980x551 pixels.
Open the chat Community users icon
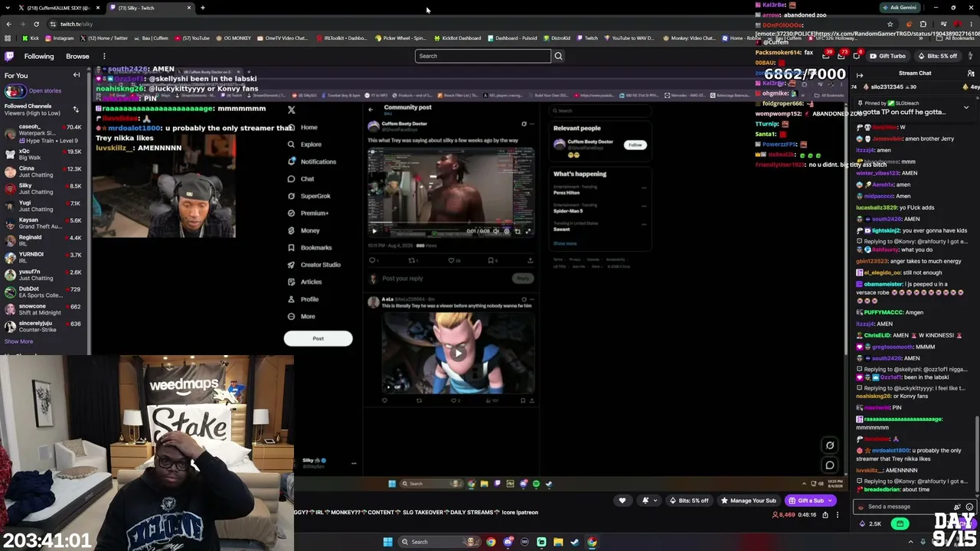[x=971, y=73]
